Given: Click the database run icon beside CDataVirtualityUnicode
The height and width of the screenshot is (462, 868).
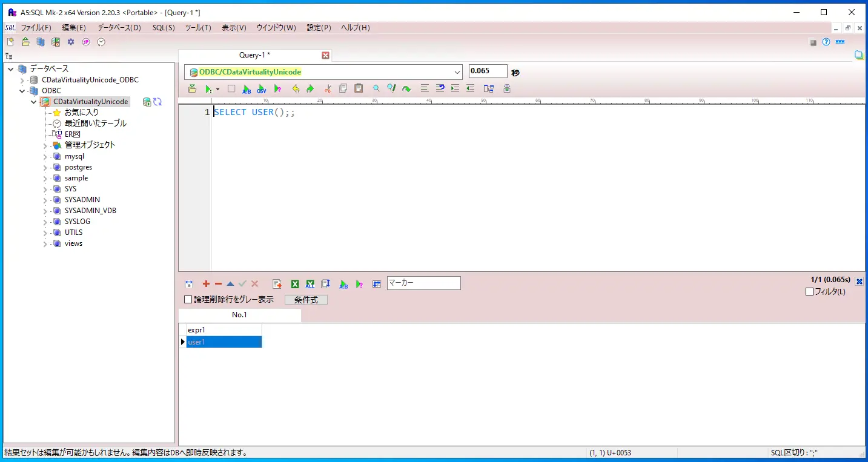Looking at the screenshot, I should [x=147, y=102].
